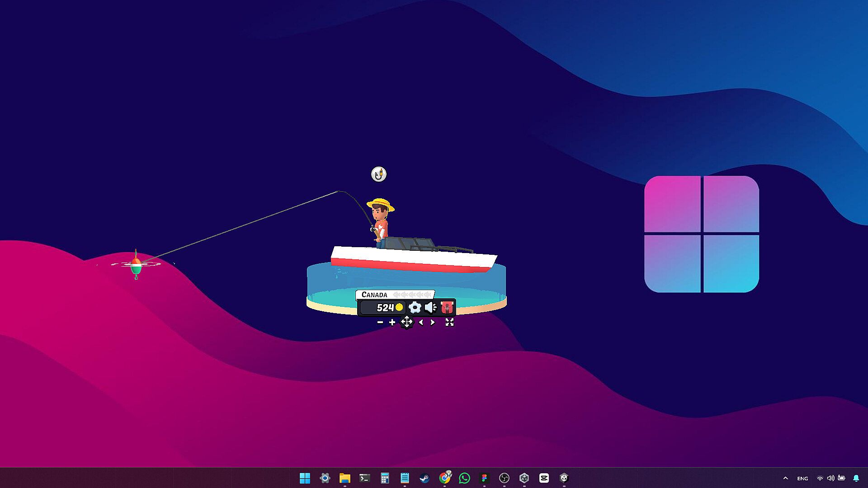Zoom in with the plus button
This screenshot has width=868, height=488.
click(392, 322)
